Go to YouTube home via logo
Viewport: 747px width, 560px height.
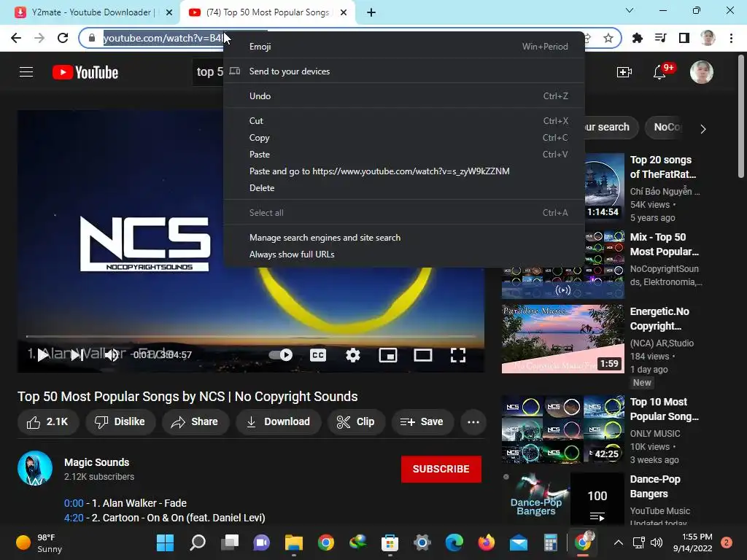point(85,72)
